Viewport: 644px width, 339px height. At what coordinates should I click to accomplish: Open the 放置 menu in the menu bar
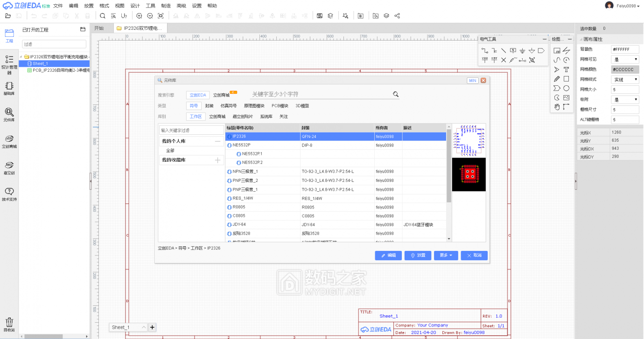pos(88,6)
